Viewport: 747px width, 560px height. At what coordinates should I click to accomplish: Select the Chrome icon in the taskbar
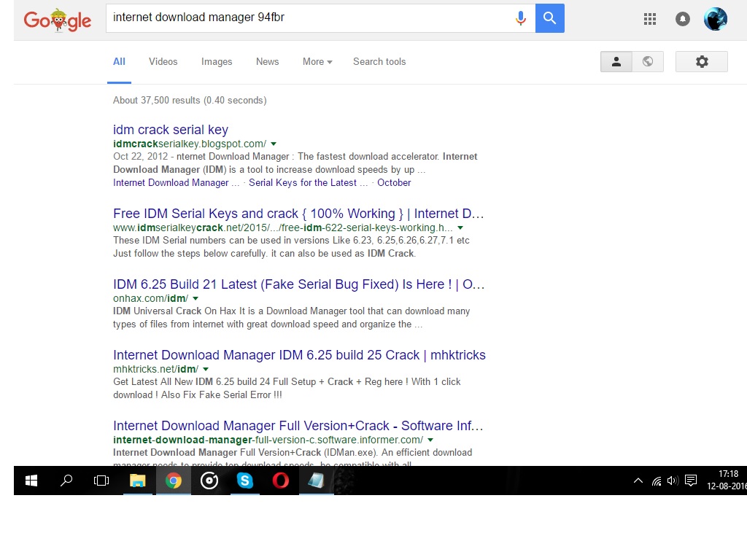point(173,480)
